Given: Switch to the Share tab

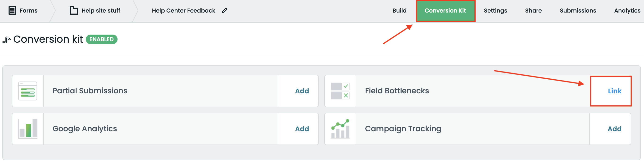Looking at the screenshot, I should pos(533,10).
